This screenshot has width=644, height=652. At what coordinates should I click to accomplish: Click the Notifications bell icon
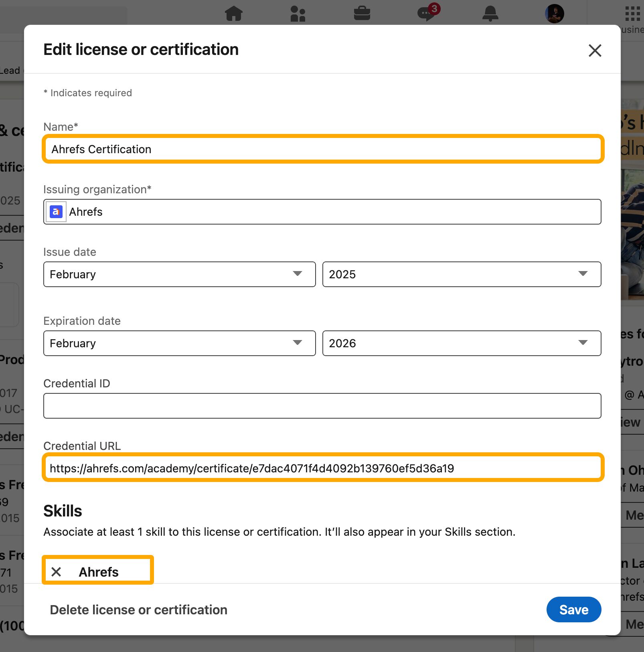coord(491,13)
